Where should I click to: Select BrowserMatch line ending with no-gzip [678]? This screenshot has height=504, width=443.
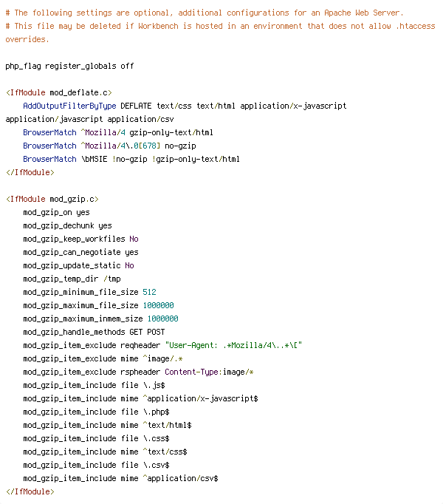tap(109, 146)
